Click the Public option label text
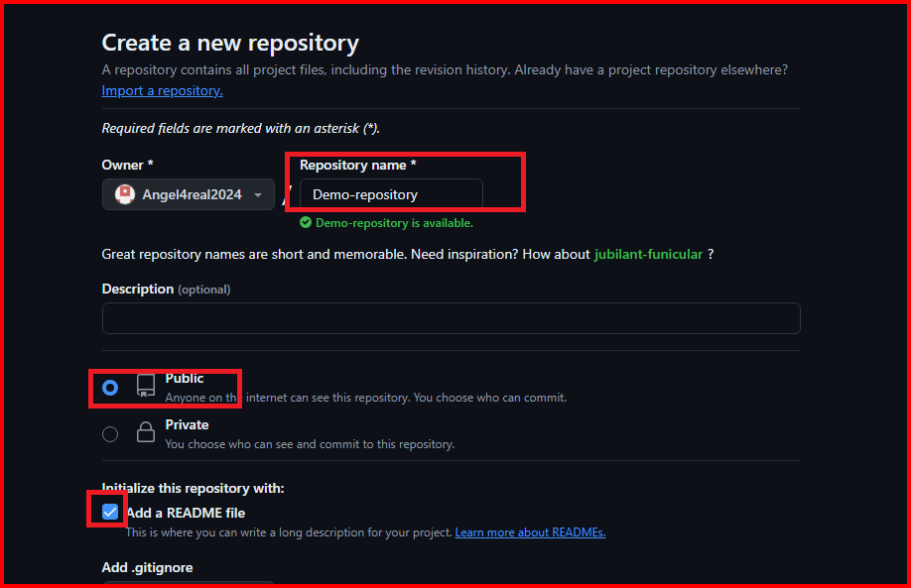The height and width of the screenshot is (588, 911). point(185,379)
